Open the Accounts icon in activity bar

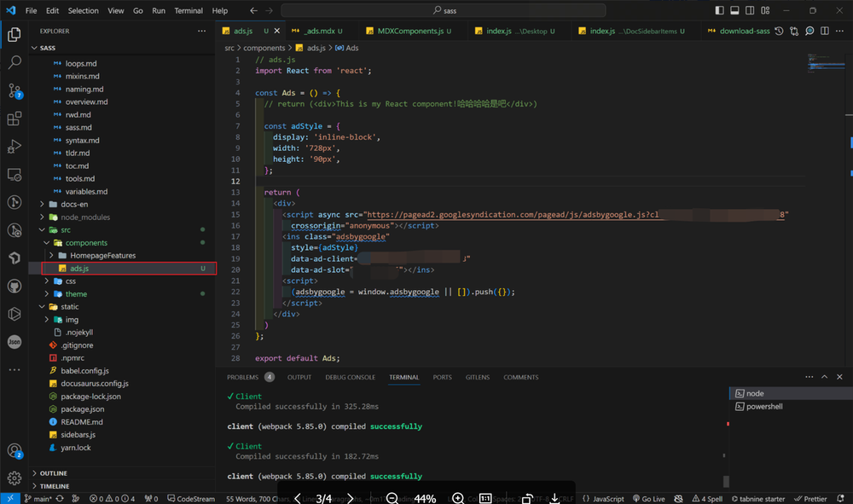pyautogui.click(x=15, y=451)
